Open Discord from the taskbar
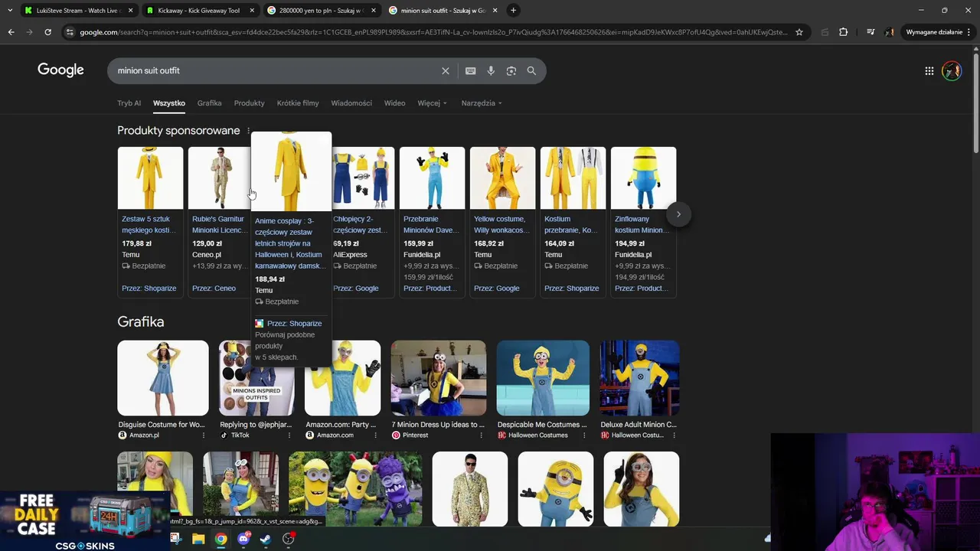The height and width of the screenshot is (551, 980). 243,539
